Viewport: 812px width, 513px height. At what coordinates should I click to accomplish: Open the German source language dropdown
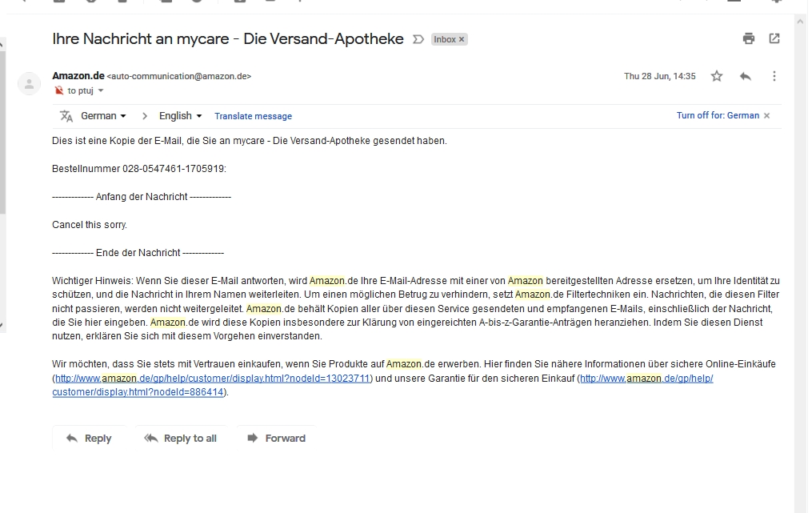tap(103, 116)
